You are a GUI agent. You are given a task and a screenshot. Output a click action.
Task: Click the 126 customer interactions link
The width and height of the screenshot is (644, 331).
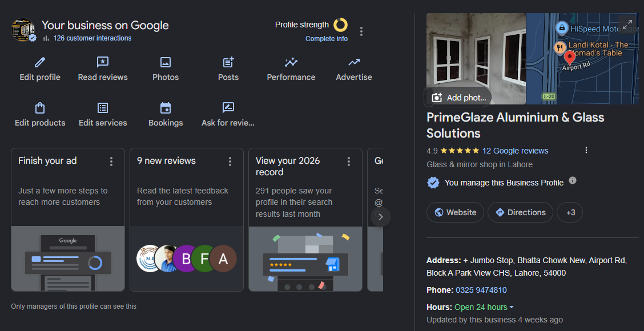(92, 38)
